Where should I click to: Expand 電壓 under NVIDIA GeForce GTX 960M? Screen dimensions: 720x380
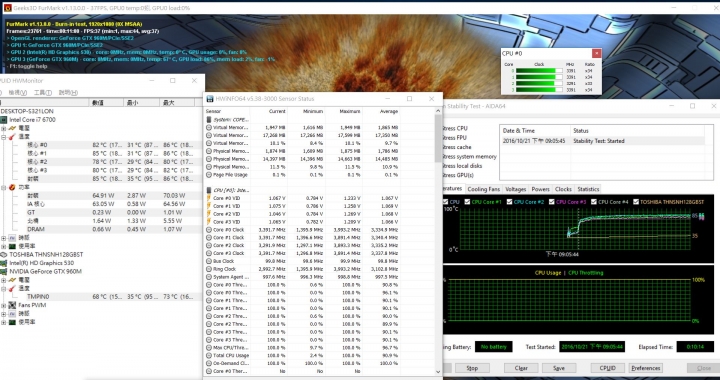[4, 280]
